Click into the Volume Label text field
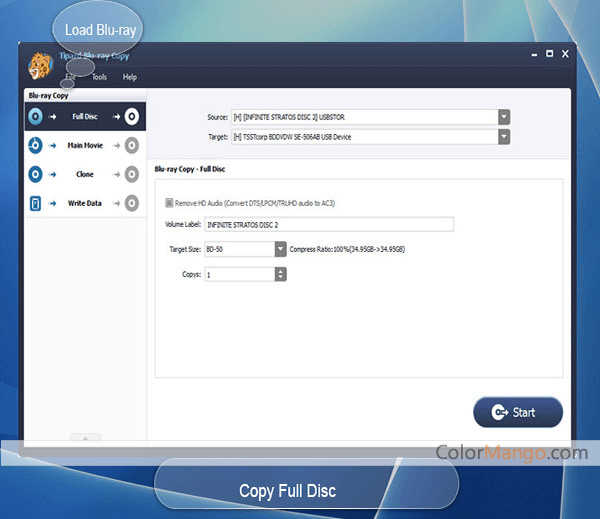600x519 pixels. pos(328,225)
